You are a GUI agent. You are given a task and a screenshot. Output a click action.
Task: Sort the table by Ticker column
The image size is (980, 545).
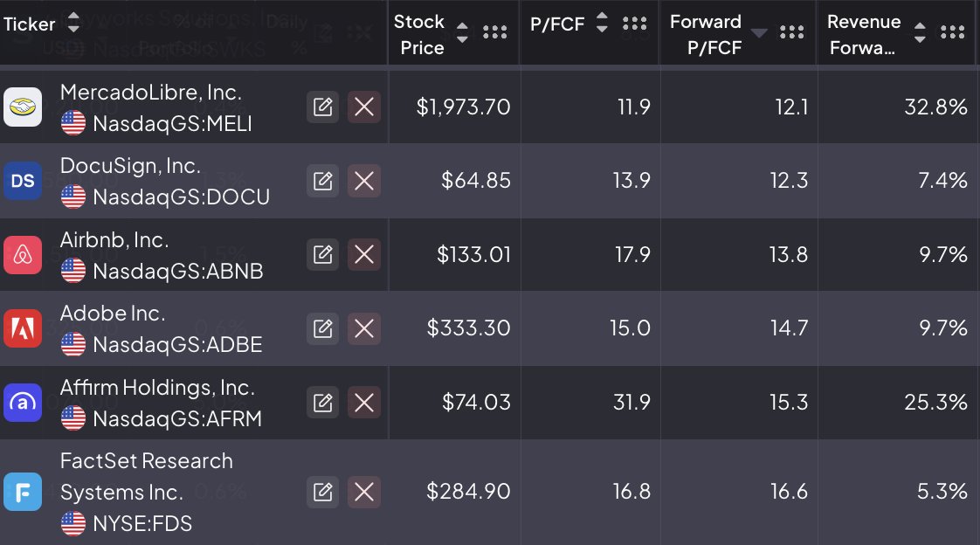pyautogui.click(x=73, y=24)
